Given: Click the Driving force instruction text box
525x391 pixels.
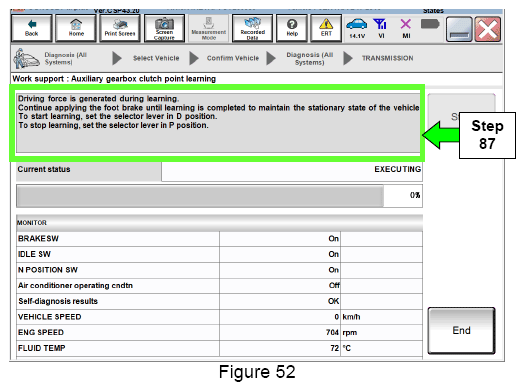Looking at the screenshot, I should [218, 123].
